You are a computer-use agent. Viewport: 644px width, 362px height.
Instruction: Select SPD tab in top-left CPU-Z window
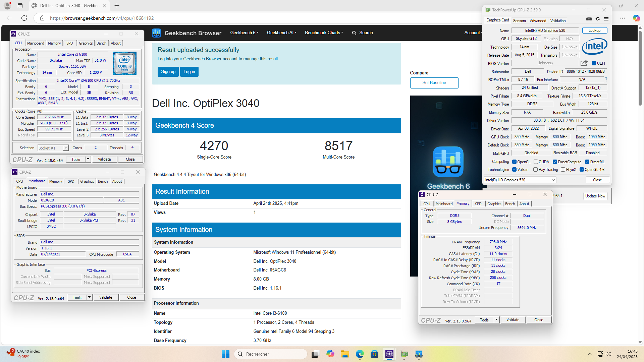(x=70, y=43)
